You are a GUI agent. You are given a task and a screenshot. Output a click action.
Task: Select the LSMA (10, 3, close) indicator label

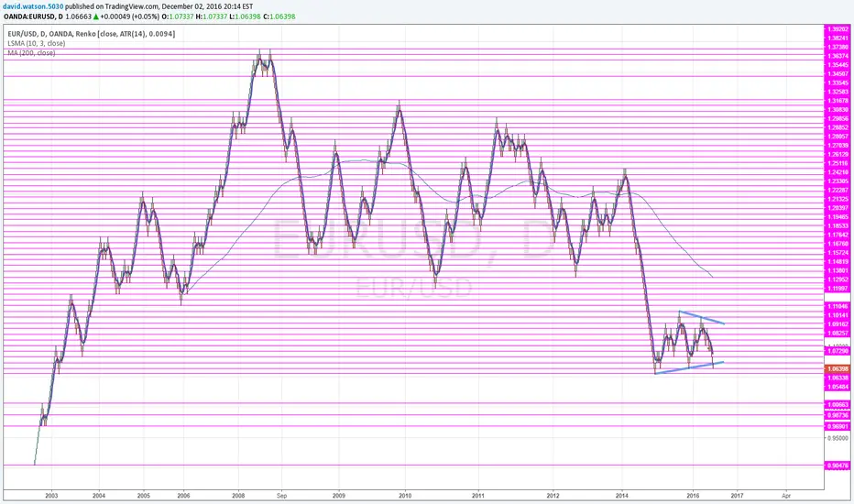[x=36, y=44]
